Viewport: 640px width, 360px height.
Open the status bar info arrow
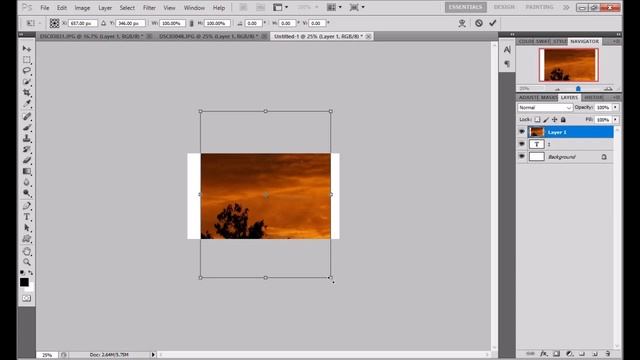[x=153, y=355]
